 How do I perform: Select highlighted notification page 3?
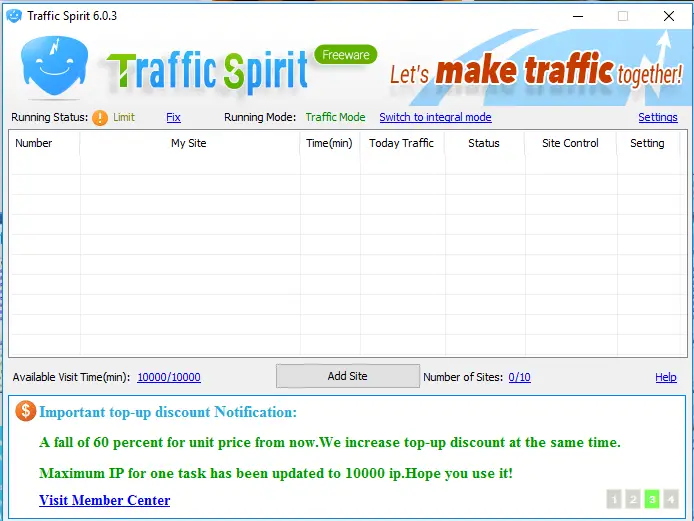[x=652, y=498]
